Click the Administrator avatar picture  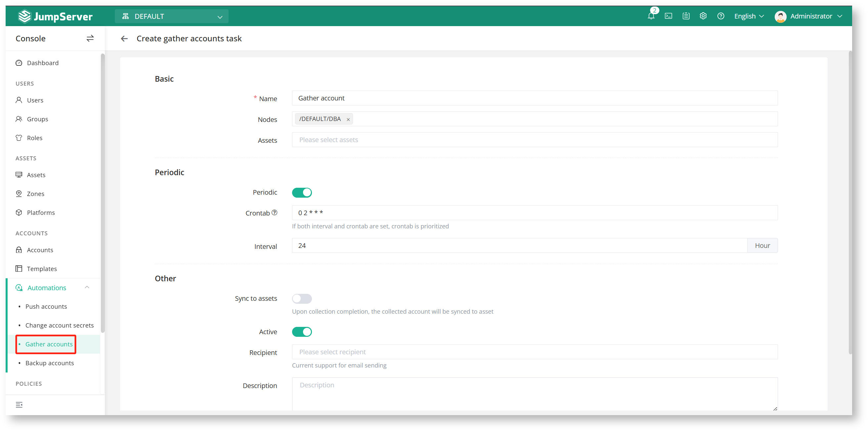click(780, 16)
